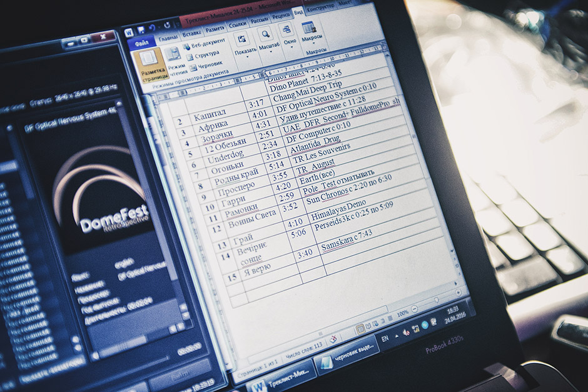588x392 pixels.
Task: Click the Word logo icon in title bar
Action: [x=129, y=33]
